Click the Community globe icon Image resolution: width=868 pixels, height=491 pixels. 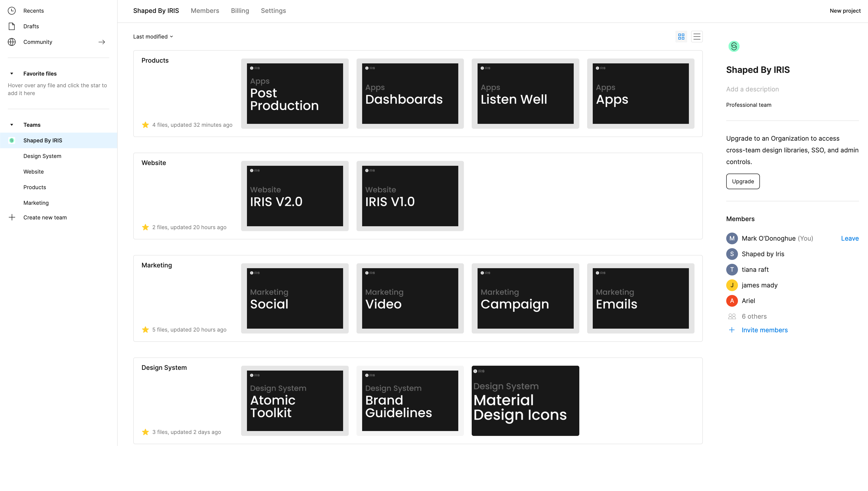12,42
